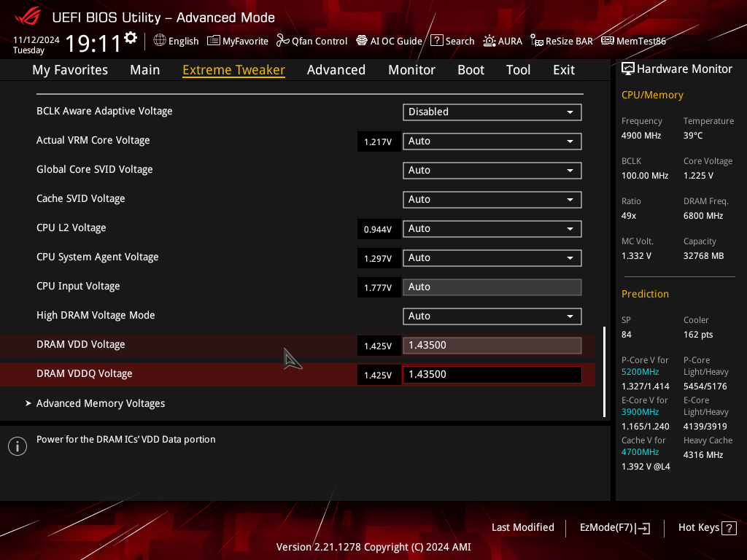Launch AI OC Guide icon
The width and height of the screenshot is (747, 560).
362,41
